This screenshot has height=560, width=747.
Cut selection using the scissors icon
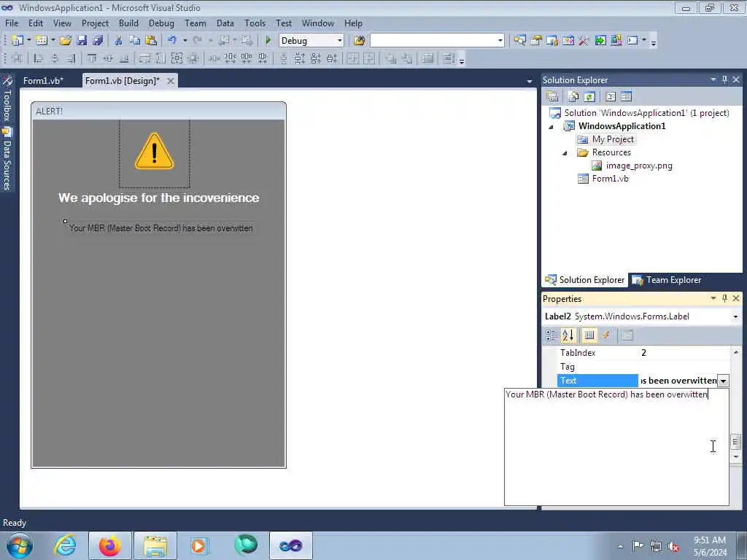119,41
